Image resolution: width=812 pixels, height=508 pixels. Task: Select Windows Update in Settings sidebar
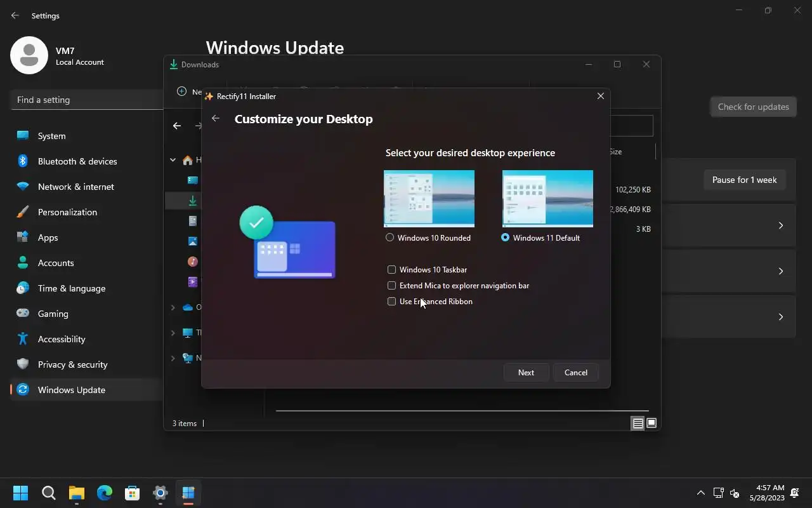click(x=86, y=390)
